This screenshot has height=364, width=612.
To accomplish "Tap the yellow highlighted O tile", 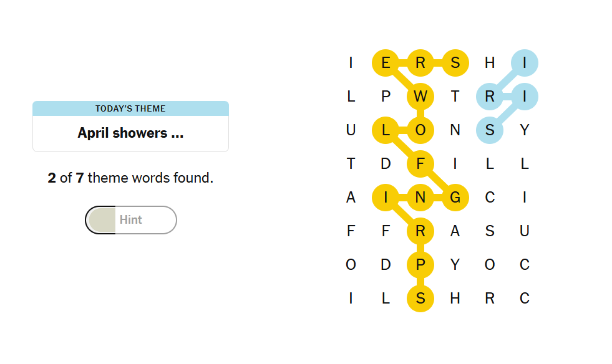I will pyautogui.click(x=420, y=130).
